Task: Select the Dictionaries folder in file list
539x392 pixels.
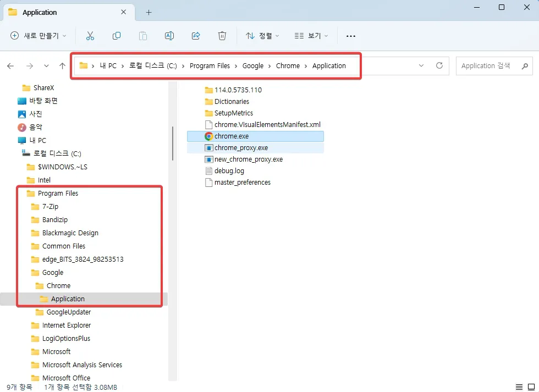Action: pos(232,102)
